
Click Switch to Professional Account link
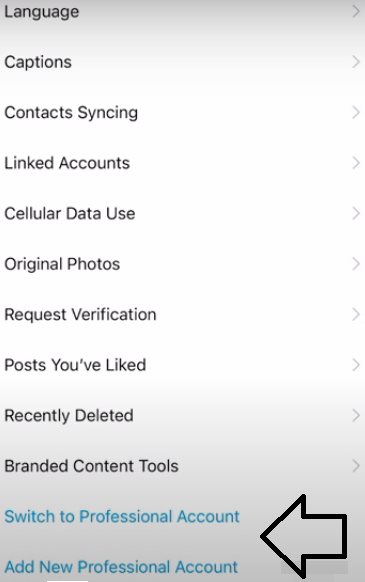(x=122, y=517)
